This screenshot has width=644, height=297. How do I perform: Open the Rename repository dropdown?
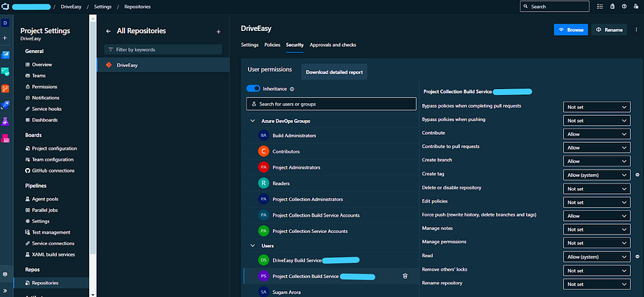click(596, 284)
